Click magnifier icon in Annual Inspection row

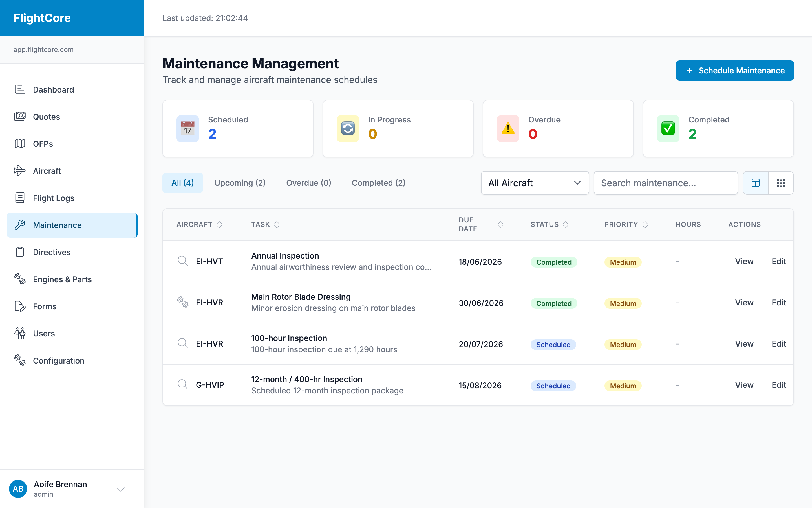click(183, 261)
